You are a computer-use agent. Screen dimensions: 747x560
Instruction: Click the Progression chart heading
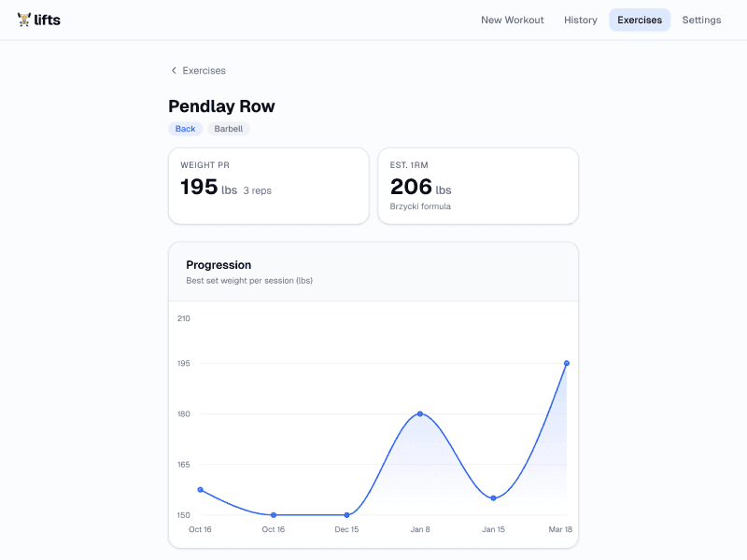(218, 265)
